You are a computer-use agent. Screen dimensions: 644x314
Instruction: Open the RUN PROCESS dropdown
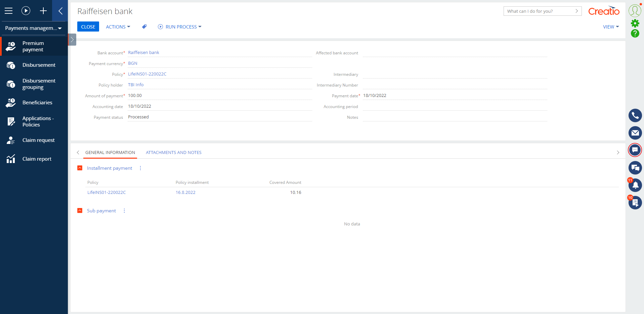(x=180, y=27)
